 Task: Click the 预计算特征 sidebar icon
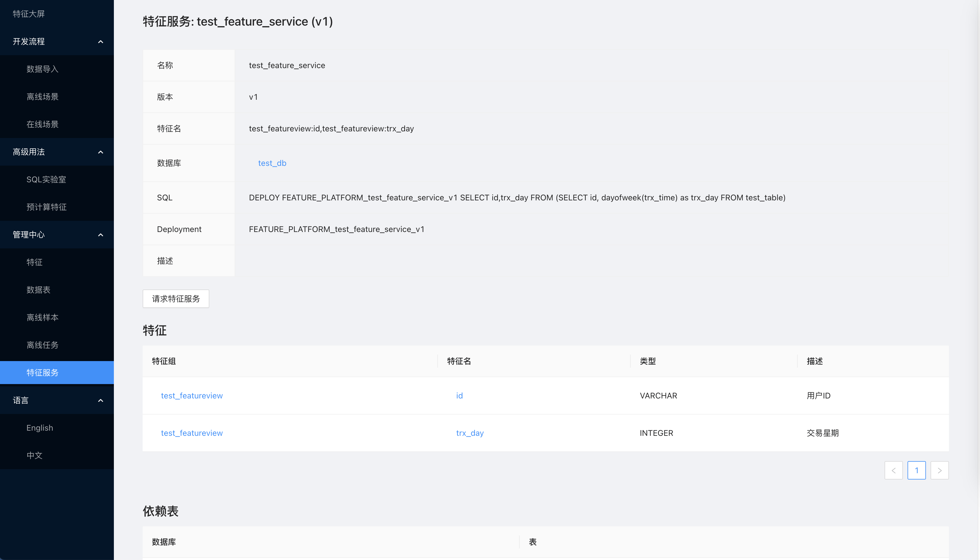coord(46,207)
